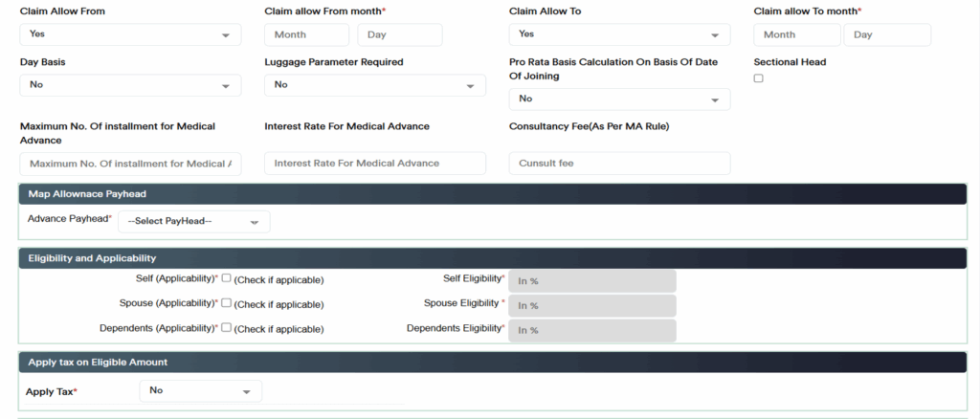Click the Claim allow From Day field
The image size is (980, 419).
click(399, 35)
